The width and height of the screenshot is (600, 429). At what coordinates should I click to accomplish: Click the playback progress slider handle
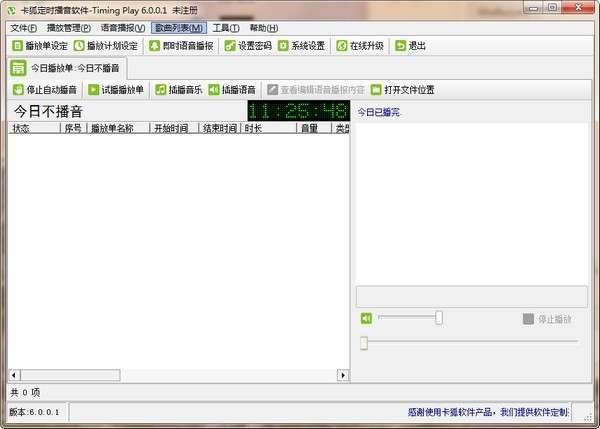(364, 343)
